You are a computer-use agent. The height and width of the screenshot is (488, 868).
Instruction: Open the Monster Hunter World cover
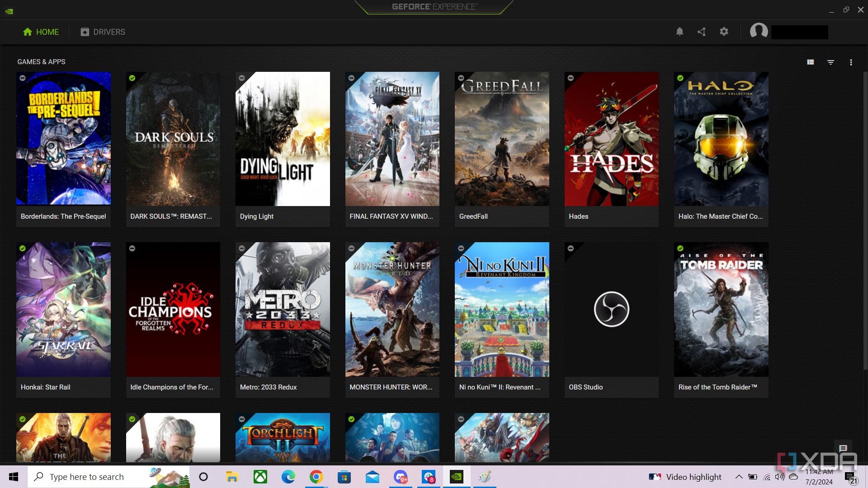pyautogui.click(x=392, y=310)
